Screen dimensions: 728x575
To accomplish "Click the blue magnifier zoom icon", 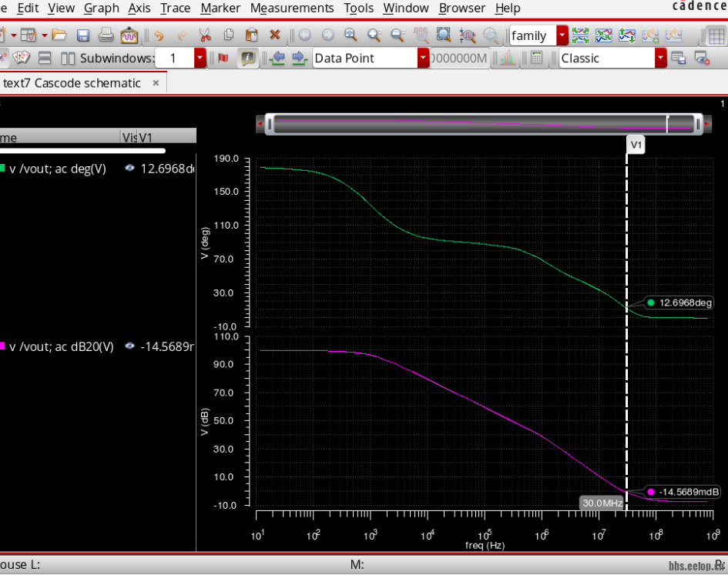I will point(351,35).
